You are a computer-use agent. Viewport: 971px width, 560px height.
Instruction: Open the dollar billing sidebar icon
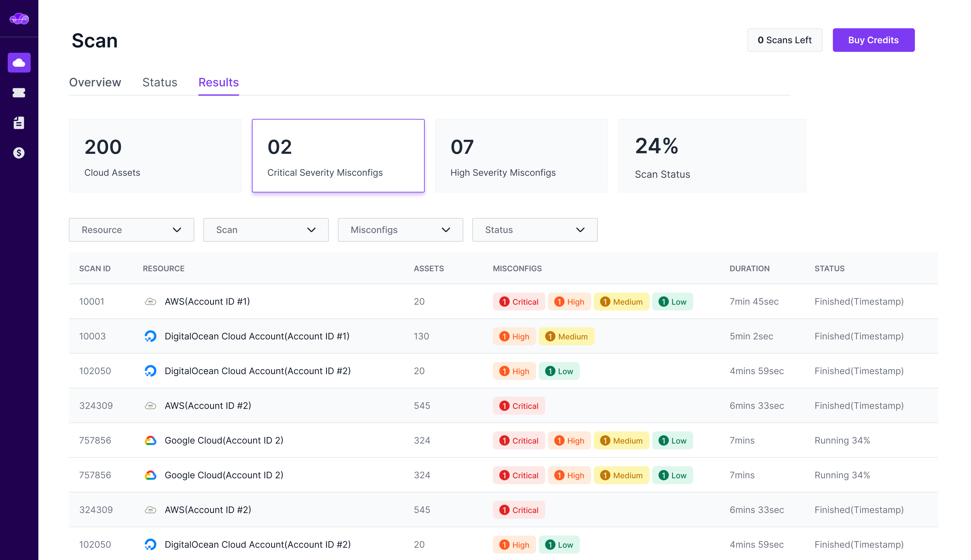19,153
